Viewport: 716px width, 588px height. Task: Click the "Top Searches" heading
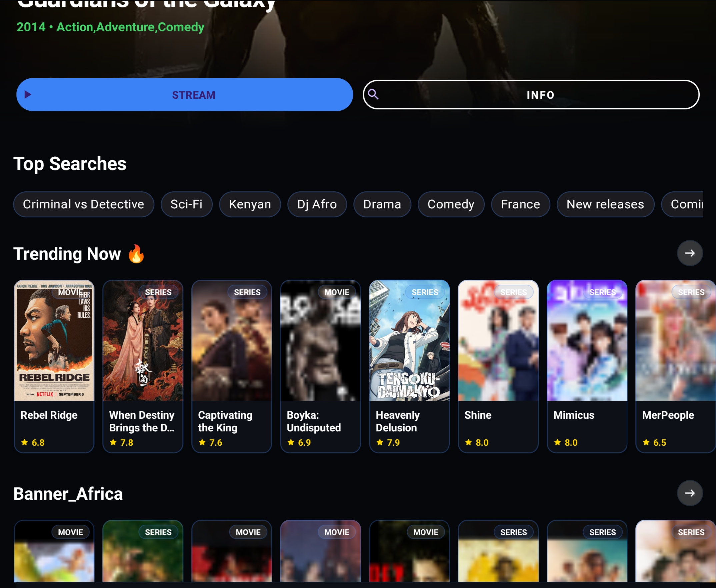click(x=70, y=164)
